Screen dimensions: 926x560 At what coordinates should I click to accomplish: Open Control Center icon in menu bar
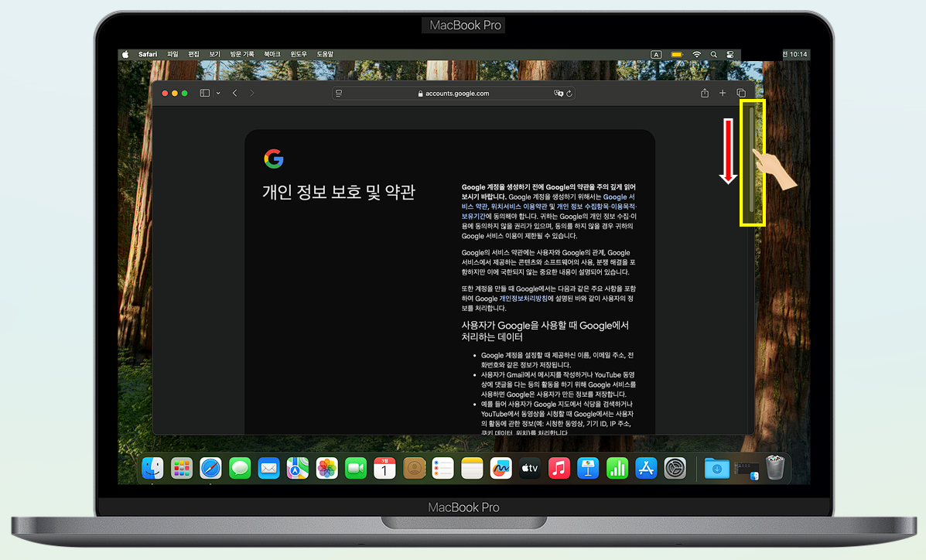[730, 54]
